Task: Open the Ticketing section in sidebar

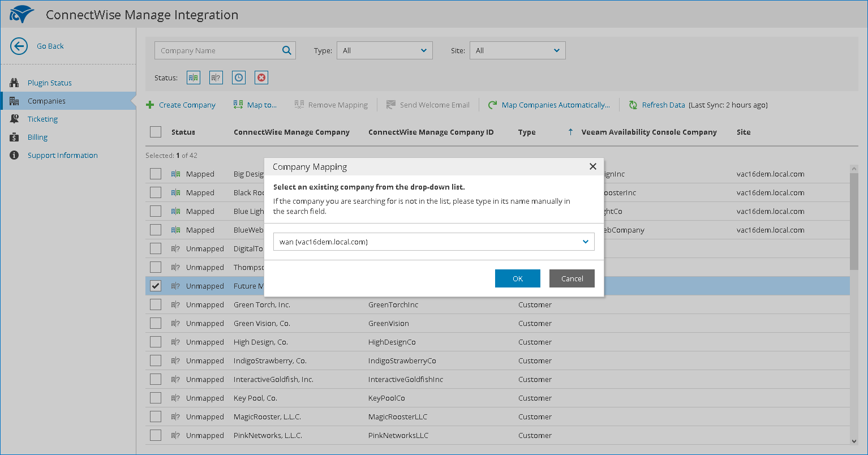Action: pyautogui.click(x=42, y=119)
